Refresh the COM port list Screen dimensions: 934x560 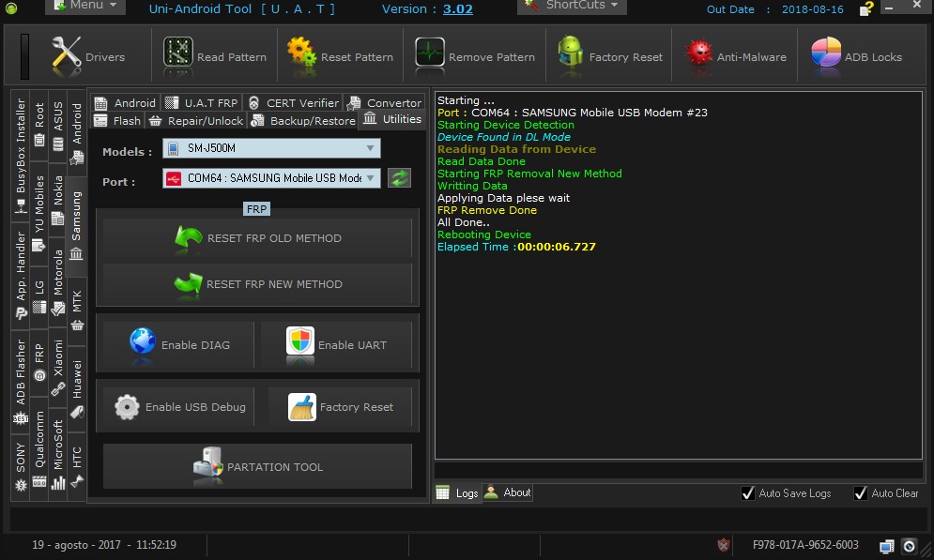click(399, 178)
